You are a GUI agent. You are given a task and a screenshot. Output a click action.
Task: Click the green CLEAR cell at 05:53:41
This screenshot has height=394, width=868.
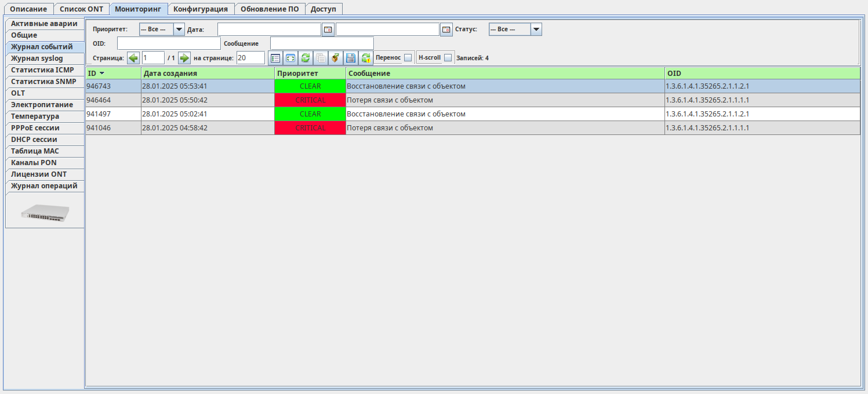[x=310, y=86]
